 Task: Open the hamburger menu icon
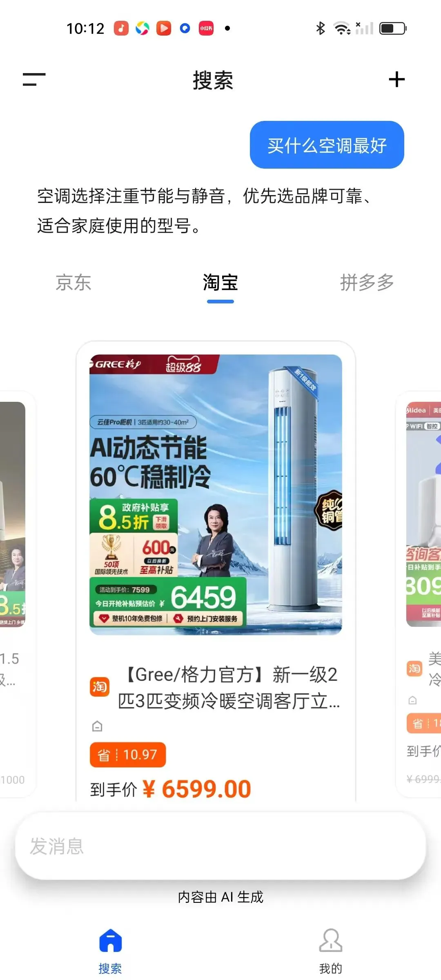tap(34, 79)
